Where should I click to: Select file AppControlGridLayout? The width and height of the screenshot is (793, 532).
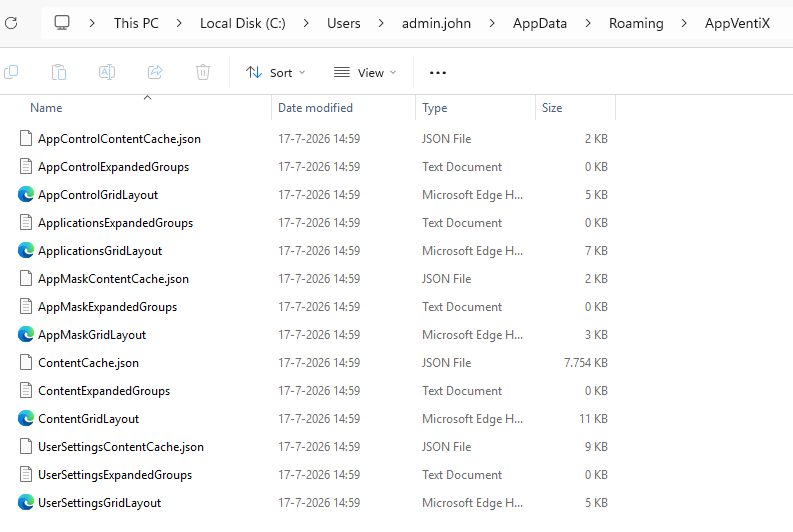pos(98,195)
